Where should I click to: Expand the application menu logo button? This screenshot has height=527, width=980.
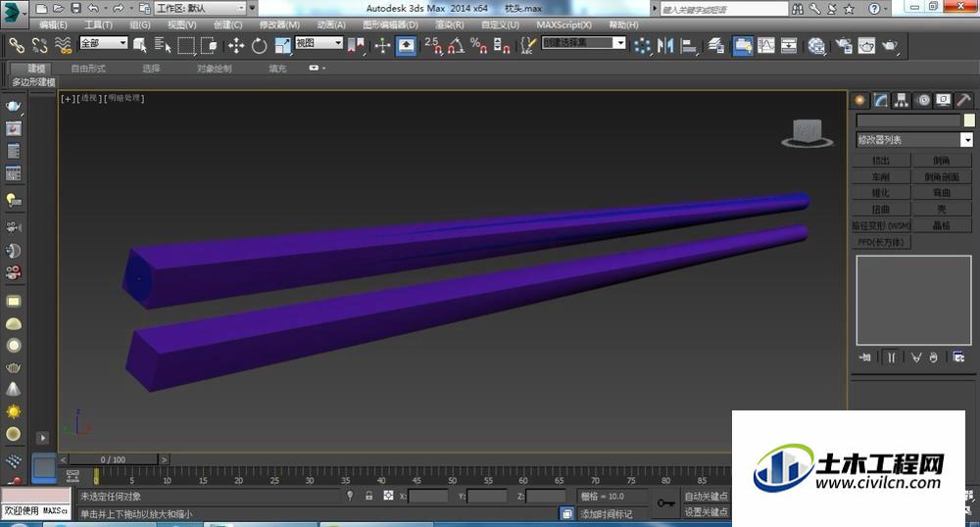coord(14,13)
